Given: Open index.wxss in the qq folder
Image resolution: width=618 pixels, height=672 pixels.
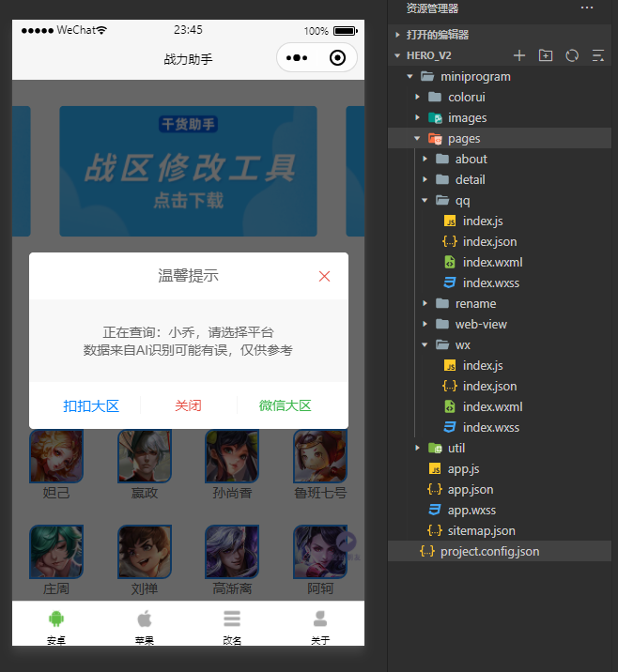Looking at the screenshot, I should coord(500,283).
